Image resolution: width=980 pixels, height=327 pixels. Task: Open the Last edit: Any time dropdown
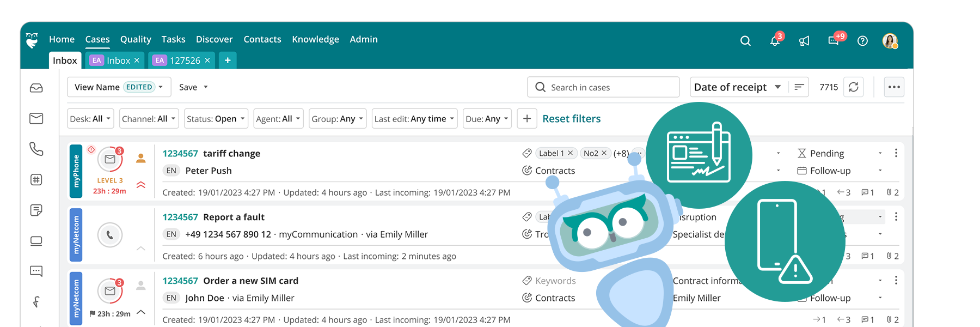(x=415, y=119)
